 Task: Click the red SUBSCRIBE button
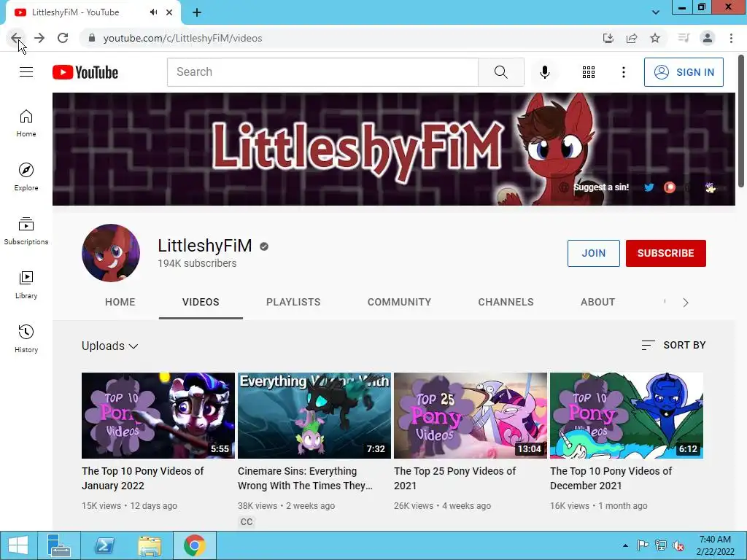pyautogui.click(x=665, y=253)
